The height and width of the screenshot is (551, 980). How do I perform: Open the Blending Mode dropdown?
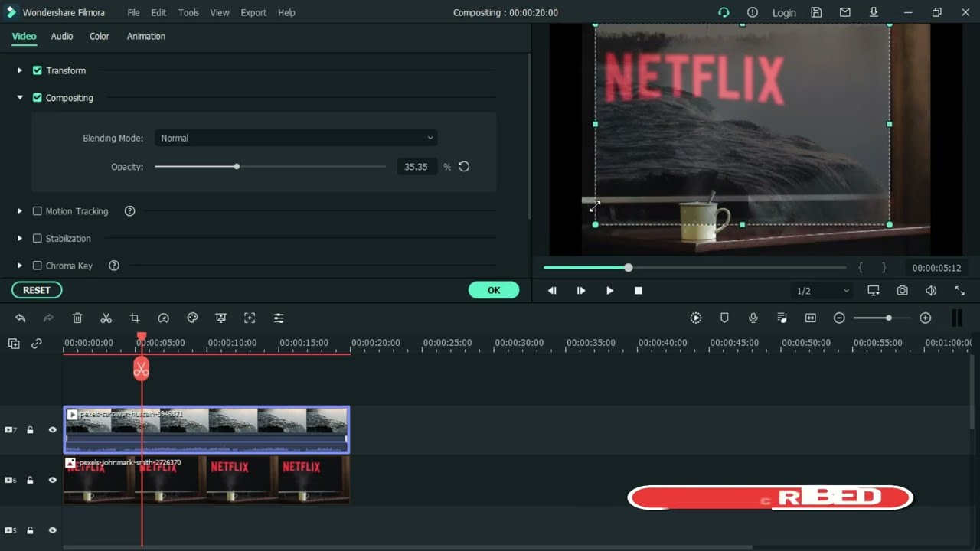(296, 138)
